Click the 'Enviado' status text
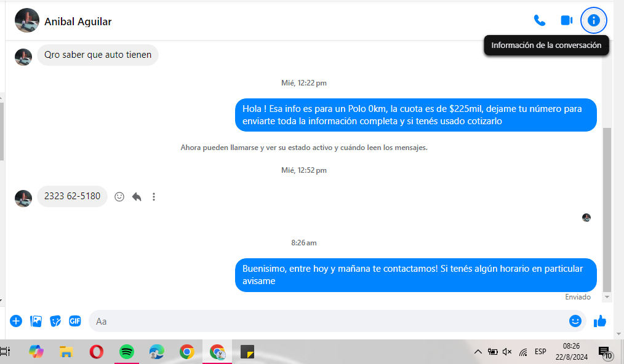624x364 pixels. 578,297
